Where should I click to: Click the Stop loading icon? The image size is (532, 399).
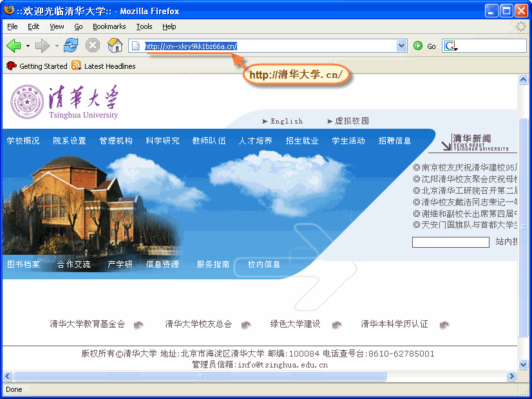(x=92, y=46)
